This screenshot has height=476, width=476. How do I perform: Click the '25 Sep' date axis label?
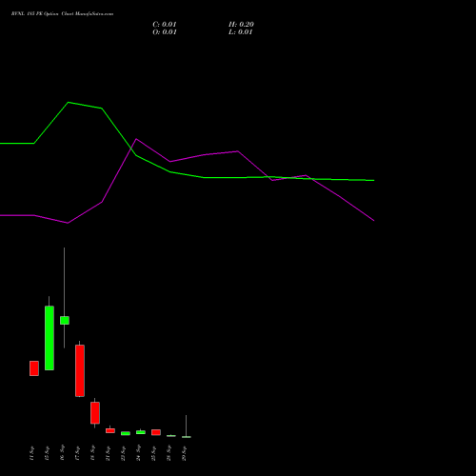153,453
